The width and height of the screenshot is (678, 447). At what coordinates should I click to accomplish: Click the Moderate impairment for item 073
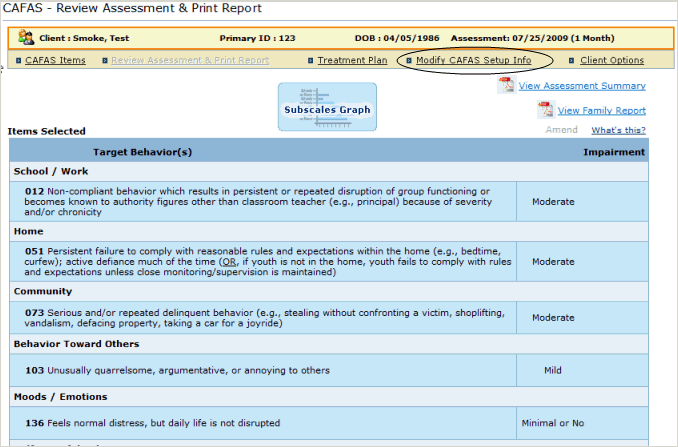click(553, 318)
